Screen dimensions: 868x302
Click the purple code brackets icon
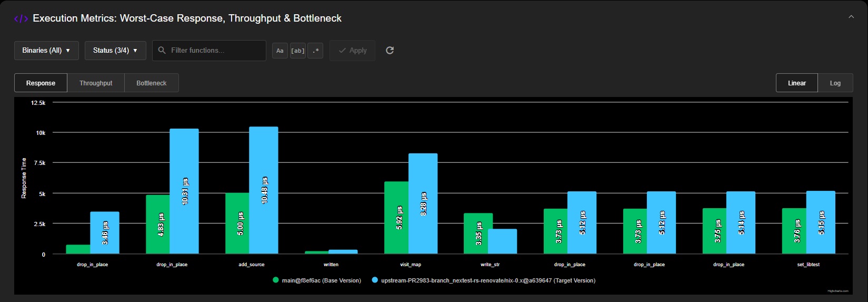tap(21, 19)
